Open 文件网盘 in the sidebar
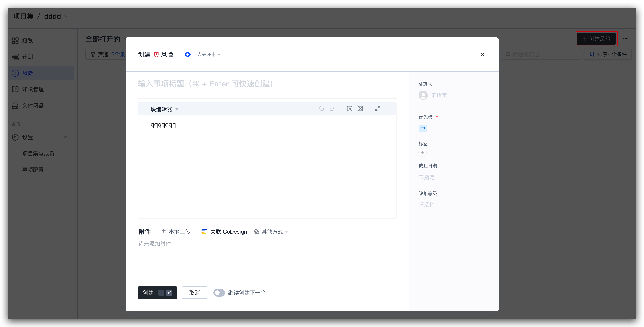The width and height of the screenshot is (644, 327). 41,106
